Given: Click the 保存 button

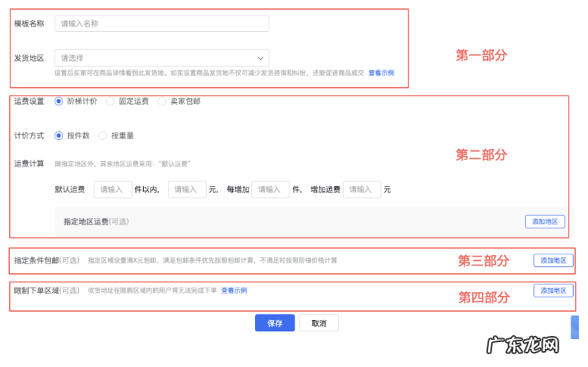Looking at the screenshot, I should pos(275,323).
